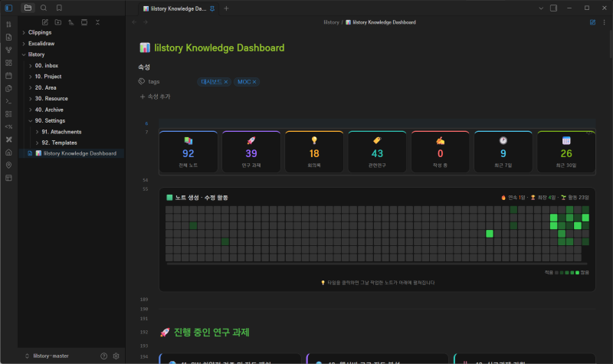Expand the Clippings folder

point(24,32)
